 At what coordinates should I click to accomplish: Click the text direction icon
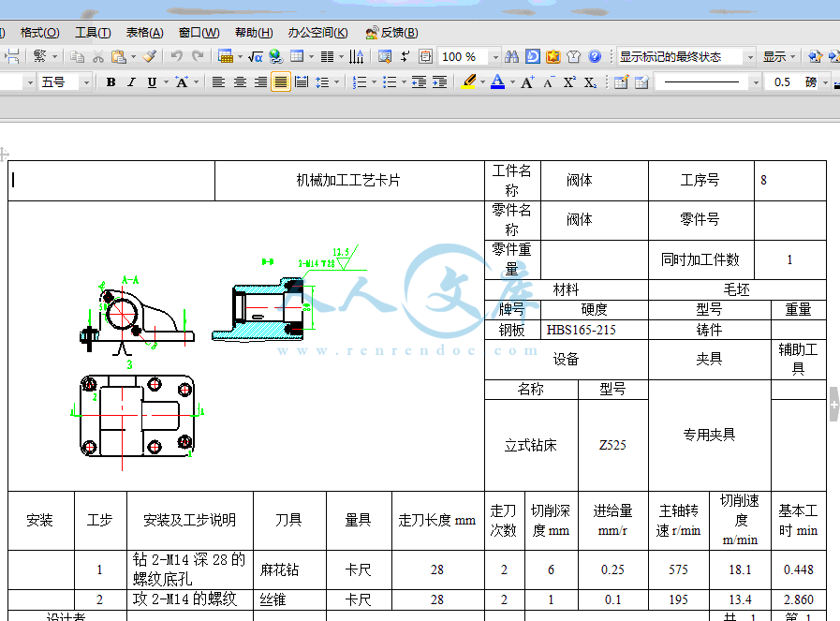pyautogui.click(x=356, y=56)
